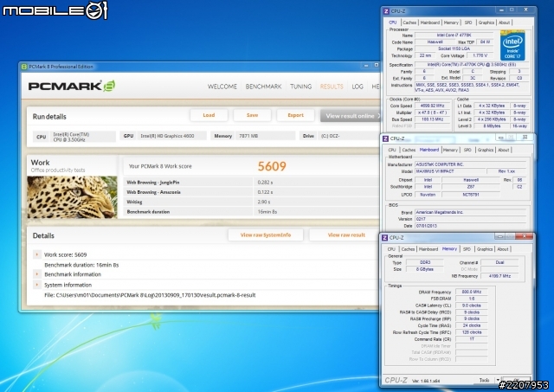554x392 pixels.
Task: Click the PCMARK 8 logo
Action: coord(72,86)
